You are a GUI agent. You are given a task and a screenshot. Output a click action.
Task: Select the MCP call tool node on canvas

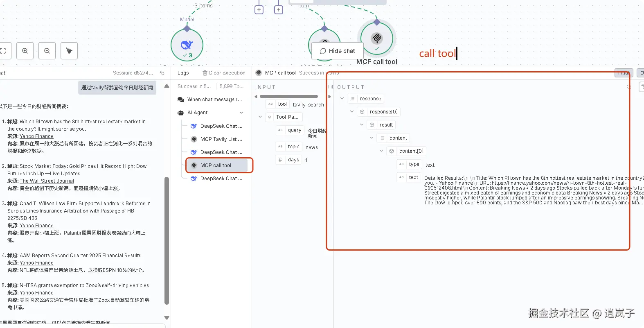tap(377, 39)
